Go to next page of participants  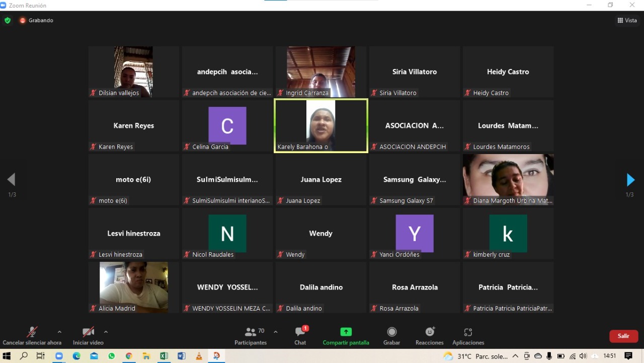[x=630, y=180]
